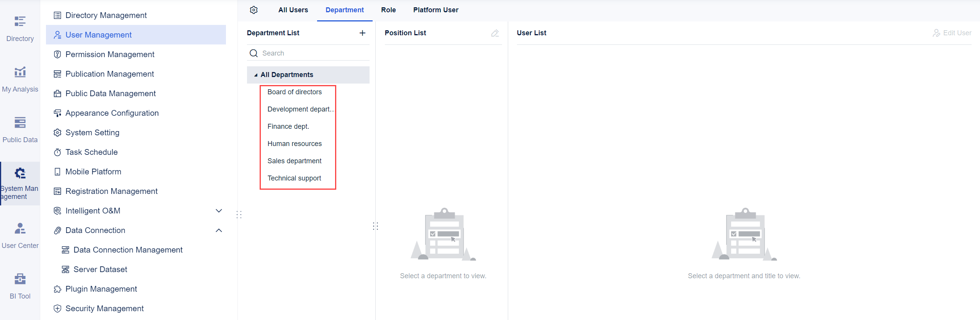This screenshot has height=320, width=980.
Task: Open Permission Management menu item
Action: coord(110,54)
